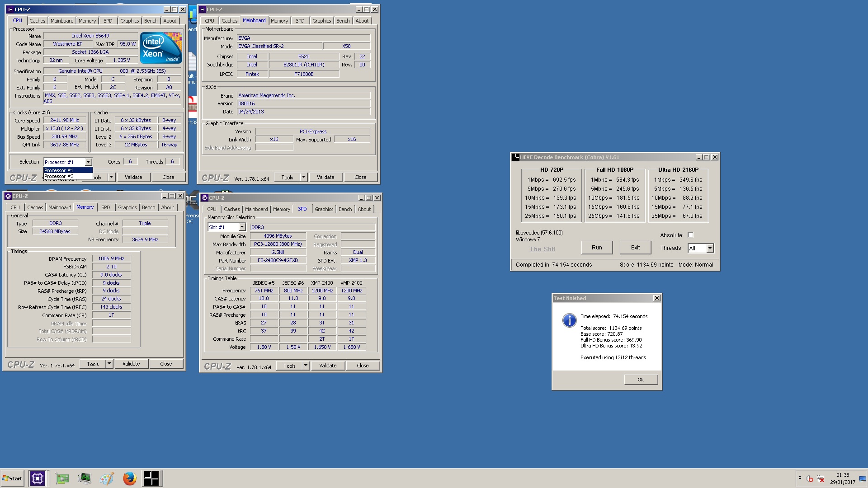This screenshot has height=488, width=868.
Task: Open the Start menu
Action: tap(13, 478)
